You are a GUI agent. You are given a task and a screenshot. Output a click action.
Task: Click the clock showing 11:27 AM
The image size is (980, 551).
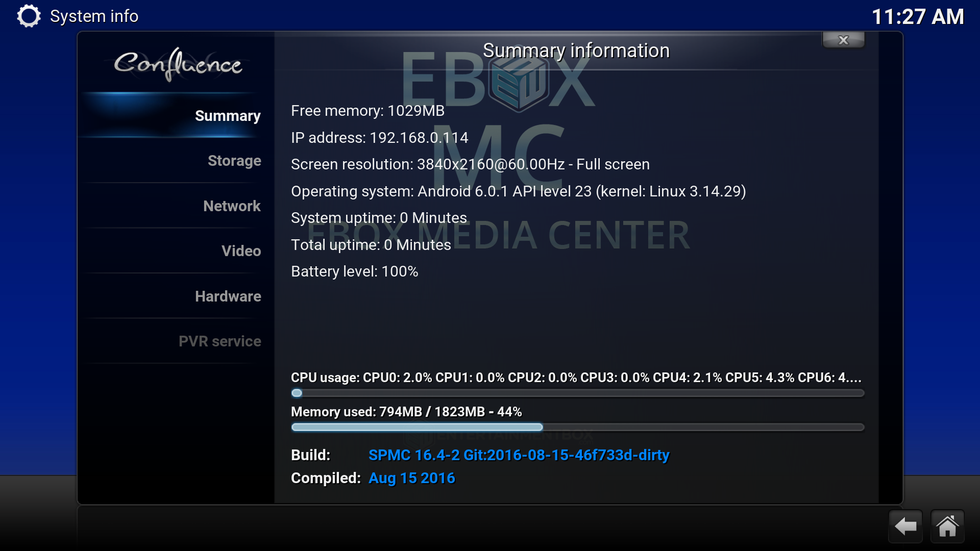918,17
